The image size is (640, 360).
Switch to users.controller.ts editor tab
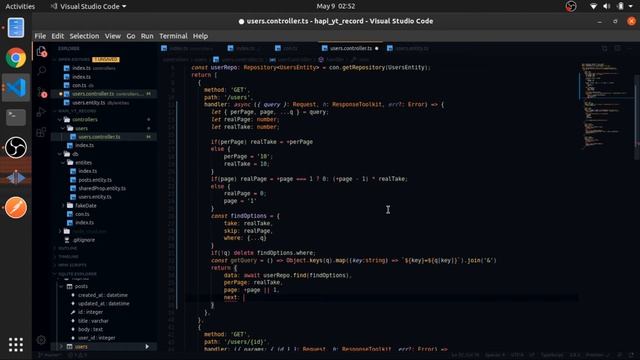[x=351, y=49]
